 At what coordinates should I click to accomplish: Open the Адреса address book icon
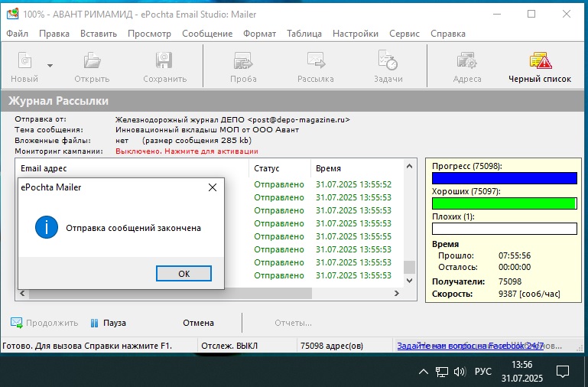466,60
